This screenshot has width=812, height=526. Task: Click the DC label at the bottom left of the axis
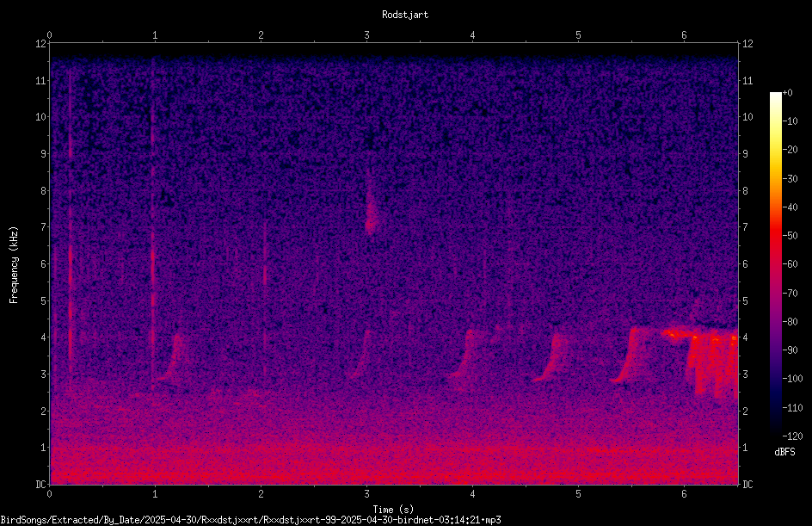[40, 485]
